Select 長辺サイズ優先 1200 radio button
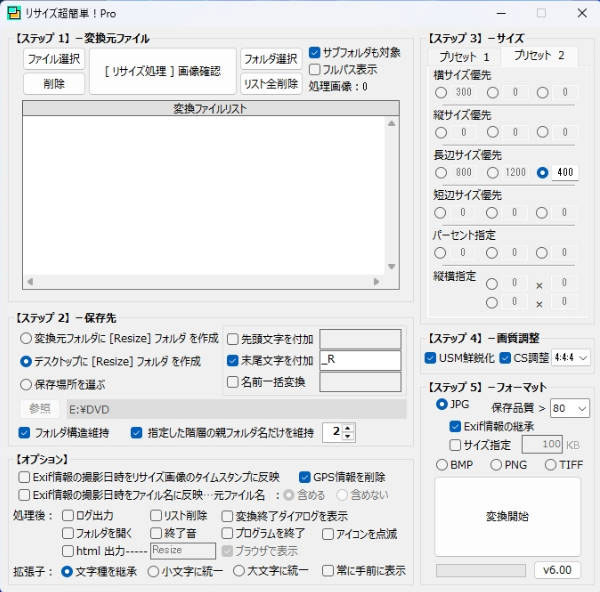Viewport: 600px width, 592px height. pyautogui.click(x=492, y=173)
